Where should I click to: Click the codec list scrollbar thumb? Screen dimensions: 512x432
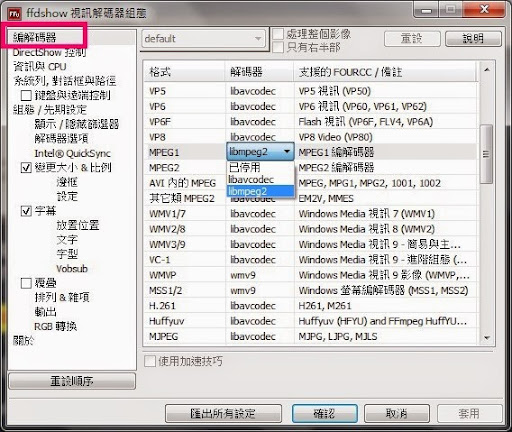pyautogui.click(x=487, y=154)
